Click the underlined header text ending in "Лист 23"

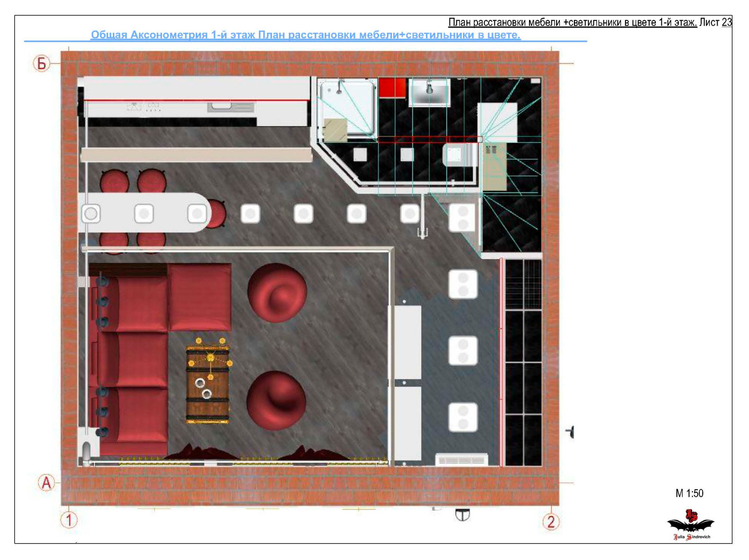pyautogui.click(x=590, y=22)
